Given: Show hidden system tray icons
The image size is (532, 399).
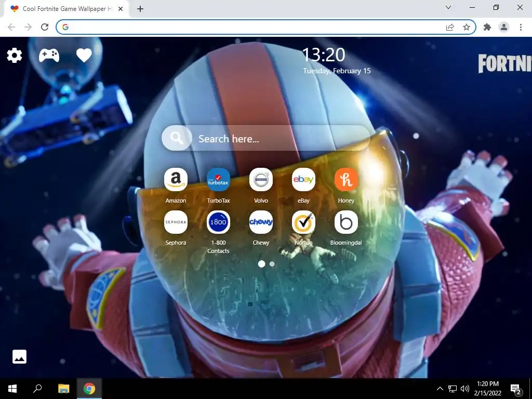Looking at the screenshot, I should (x=440, y=389).
